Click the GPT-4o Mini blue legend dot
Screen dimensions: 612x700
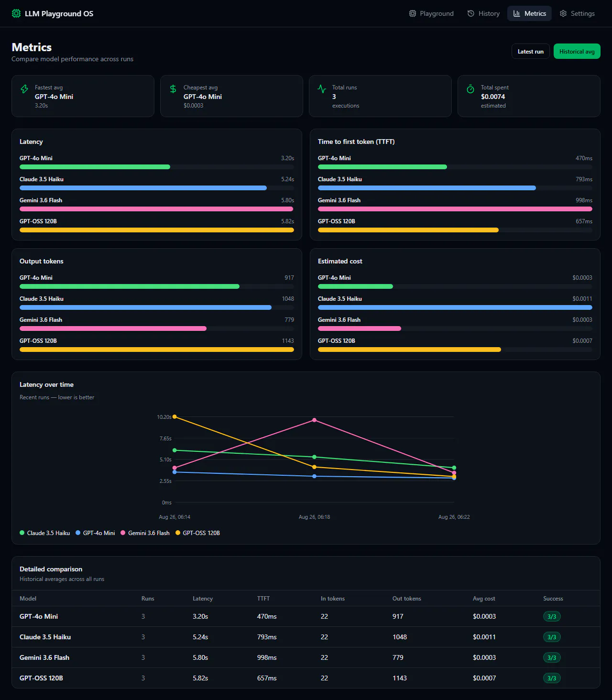pos(78,533)
